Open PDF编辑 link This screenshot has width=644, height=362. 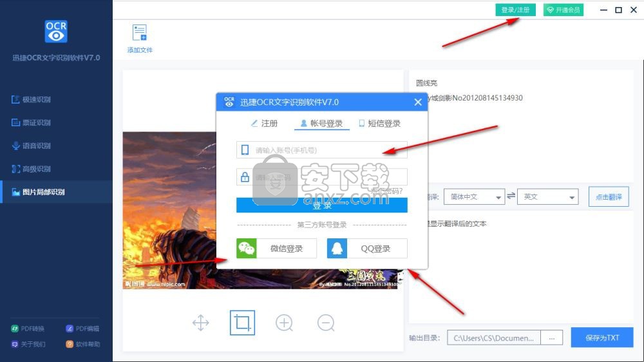[82, 329]
